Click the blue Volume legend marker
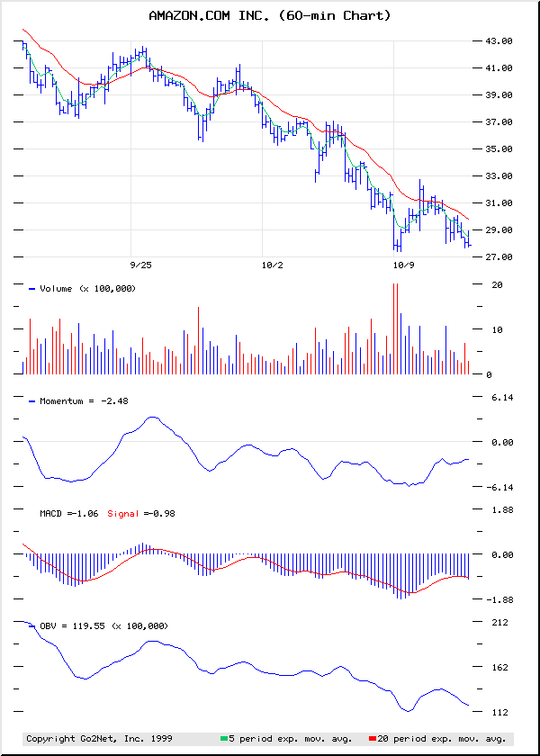Image resolution: width=540 pixels, height=756 pixels. pos(32,289)
